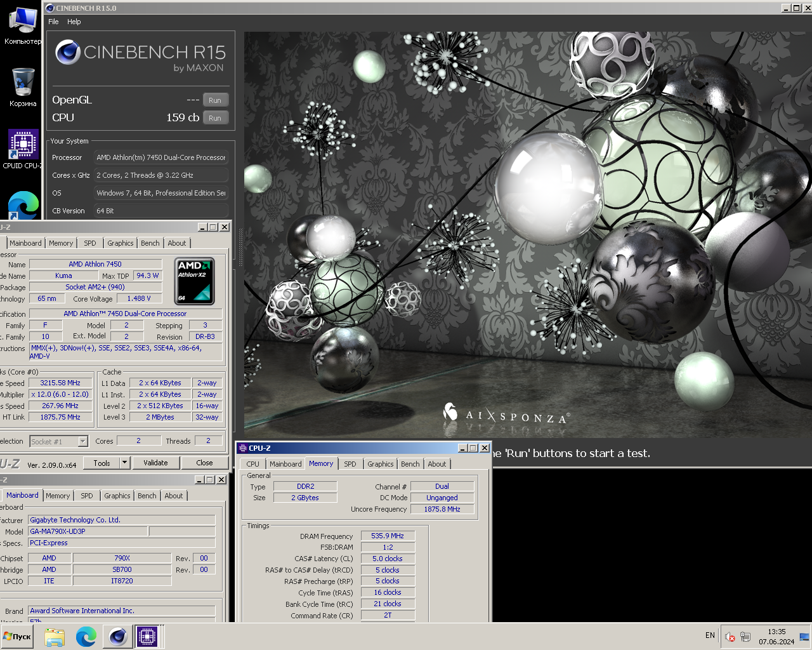812x650 pixels.
Task: Open File Explorer from the taskbar
Action: tap(55, 637)
